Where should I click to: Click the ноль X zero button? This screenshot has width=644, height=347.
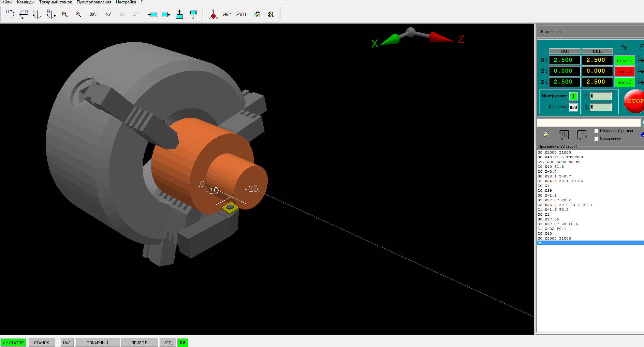(625, 60)
